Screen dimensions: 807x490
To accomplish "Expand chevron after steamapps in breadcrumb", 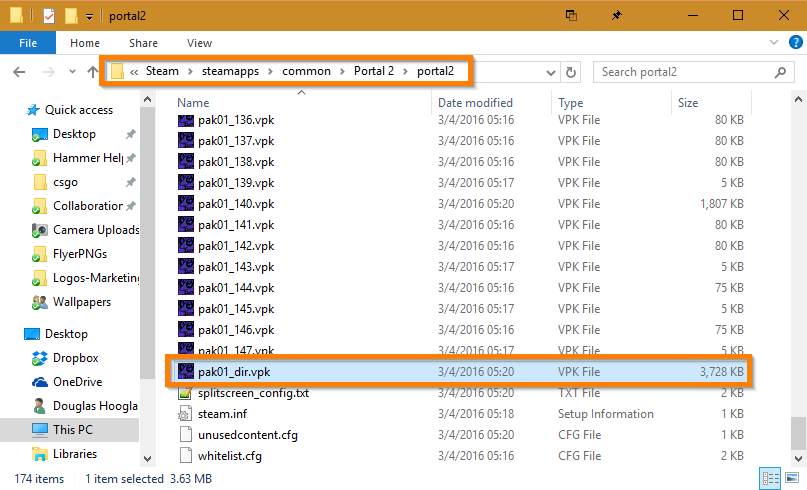I will click(270, 72).
